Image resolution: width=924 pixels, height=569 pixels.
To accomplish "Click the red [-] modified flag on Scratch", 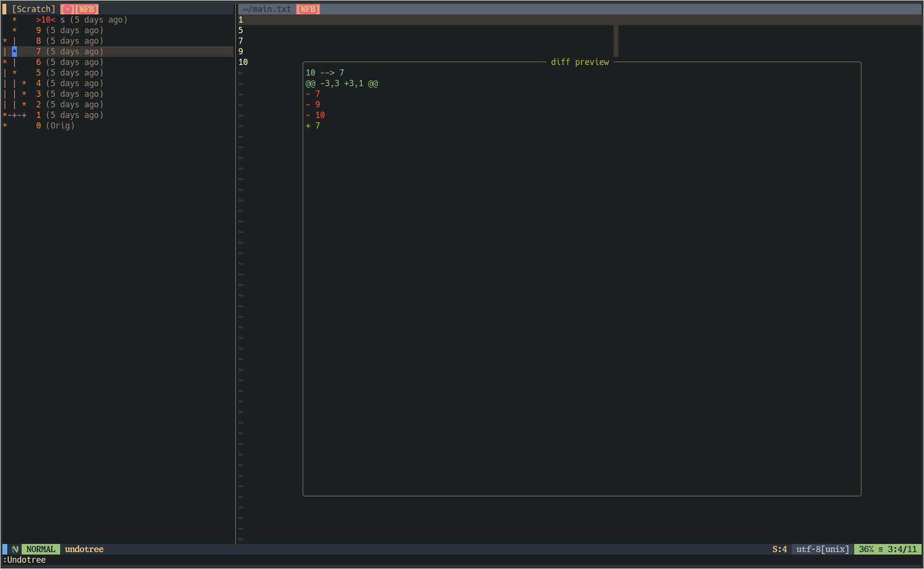I will coord(67,9).
